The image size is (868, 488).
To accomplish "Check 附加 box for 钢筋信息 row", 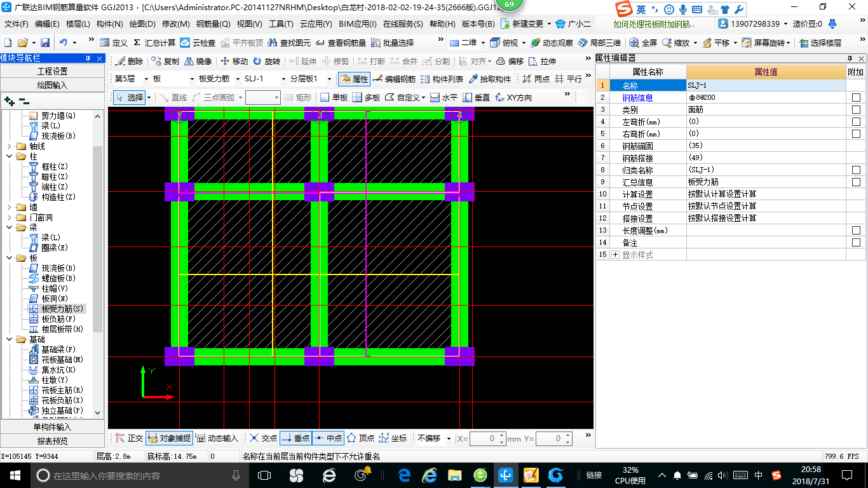I will click(x=856, y=98).
